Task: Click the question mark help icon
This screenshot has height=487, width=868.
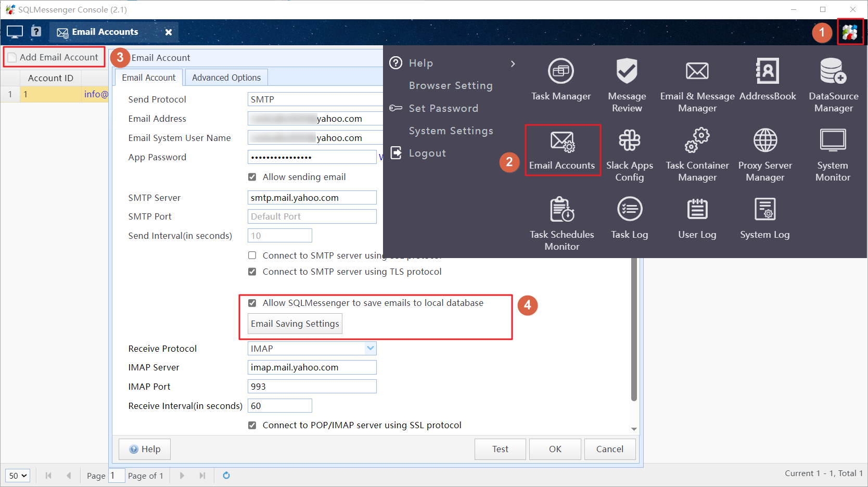Action: [36, 31]
